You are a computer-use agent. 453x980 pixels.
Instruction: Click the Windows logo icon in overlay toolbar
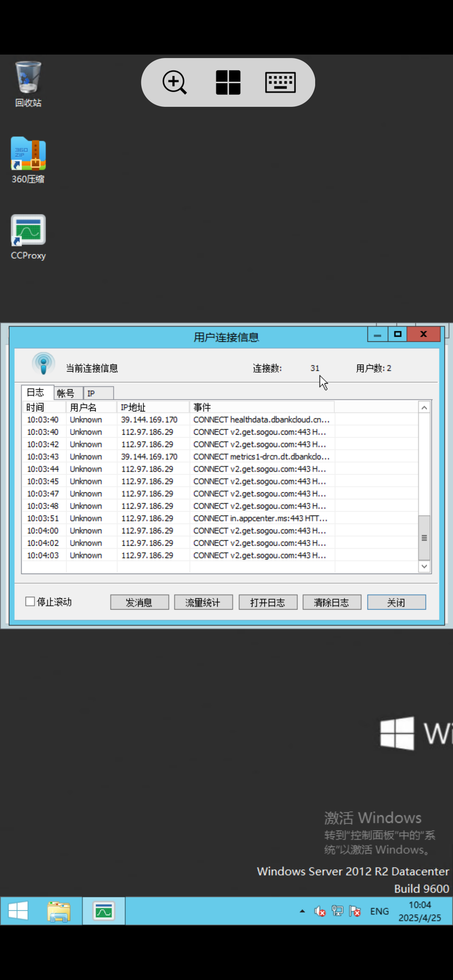click(228, 82)
